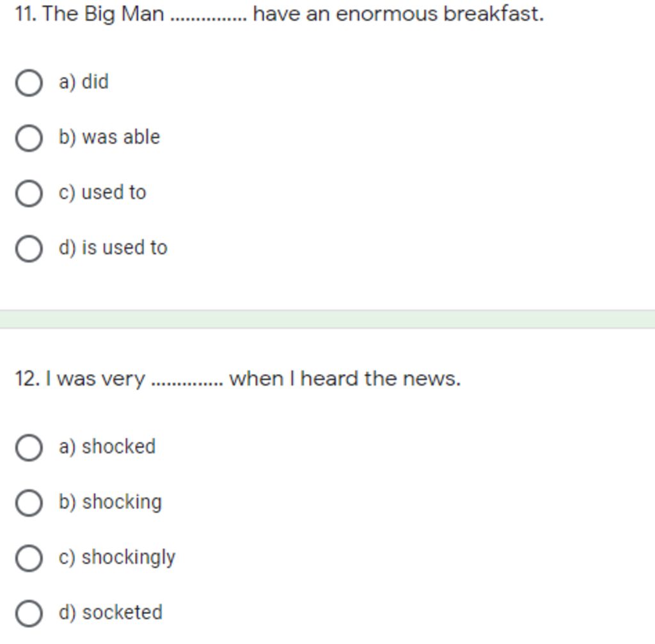This screenshot has width=655, height=644.
Task: Mark the 'c) shockingly' radio button
Action: 29,558
